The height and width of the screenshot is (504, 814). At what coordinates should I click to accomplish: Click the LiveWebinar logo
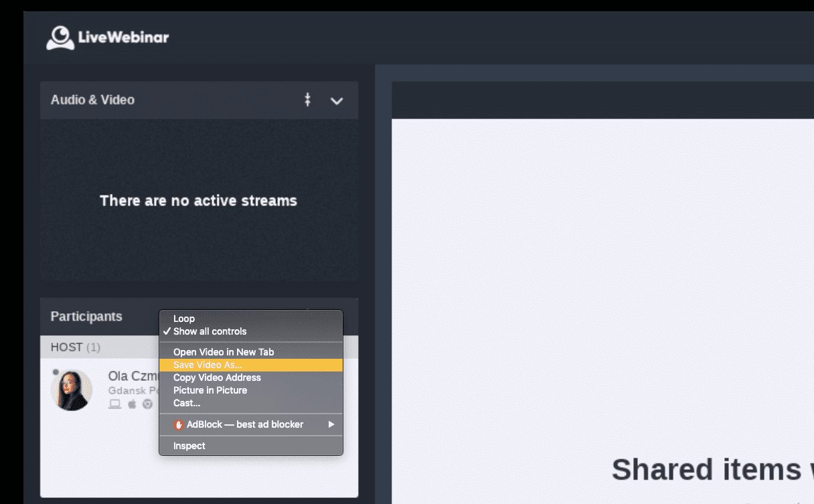pyautogui.click(x=107, y=37)
